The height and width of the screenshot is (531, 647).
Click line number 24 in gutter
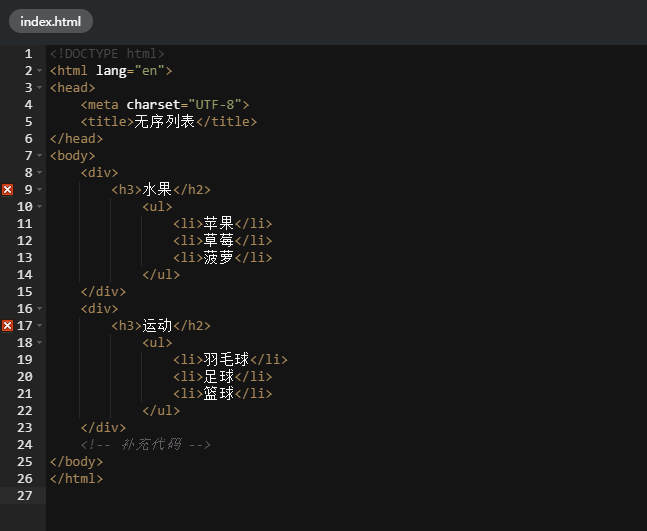(x=25, y=444)
